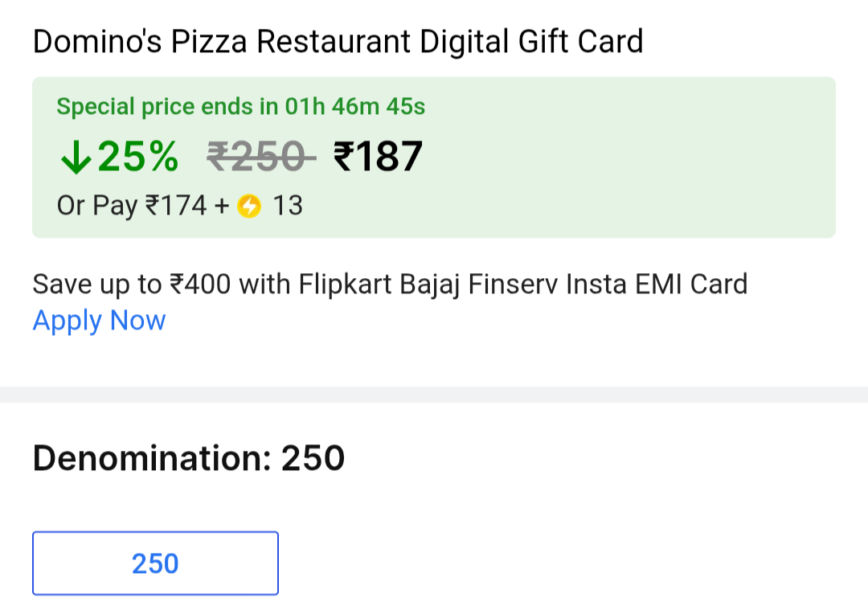The height and width of the screenshot is (606, 868).
Task: Tap the Domino's Pizza gift card title
Action: pos(338,41)
